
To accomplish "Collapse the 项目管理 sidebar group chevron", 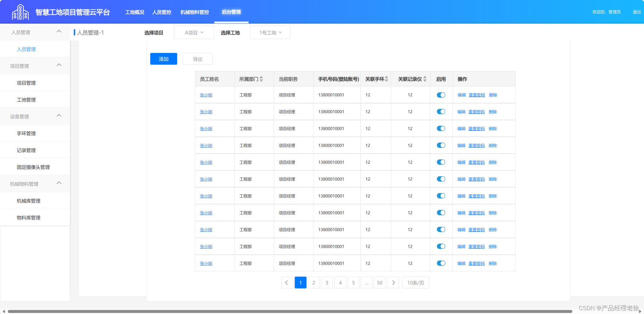I will click(59, 65).
